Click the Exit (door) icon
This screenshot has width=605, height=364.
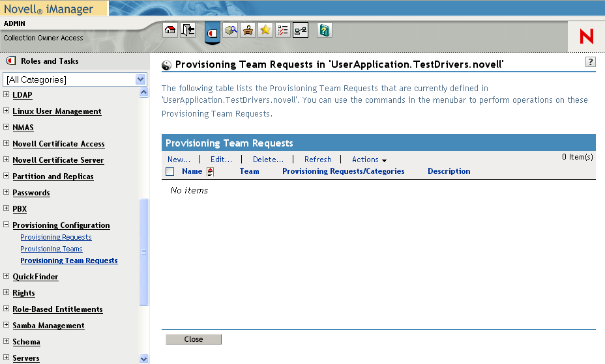coord(188,30)
